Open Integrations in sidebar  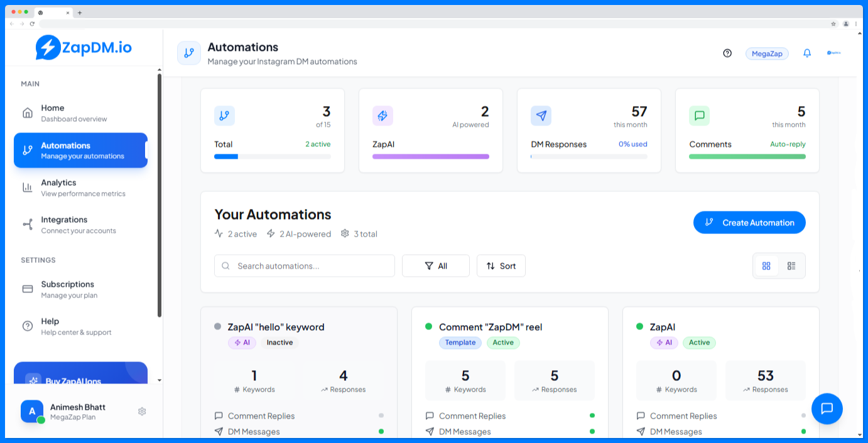click(80, 225)
